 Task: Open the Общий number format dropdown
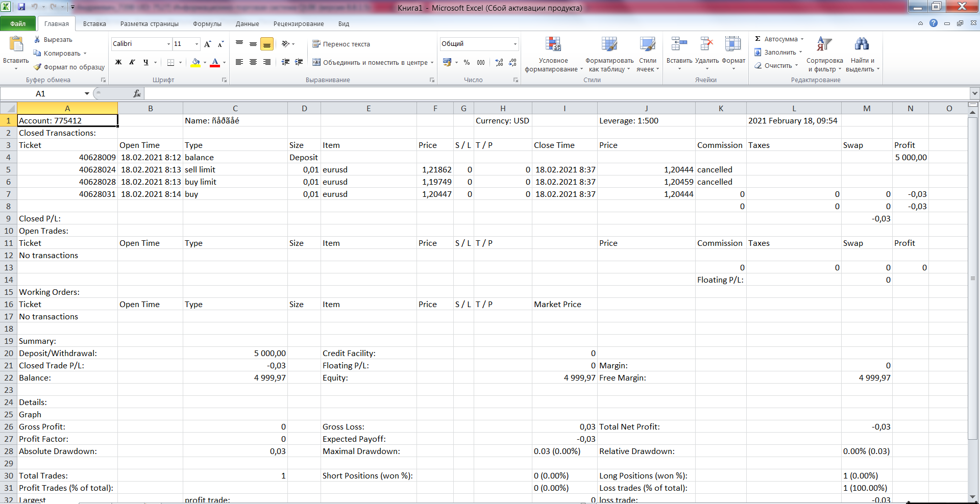click(x=515, y=44)
